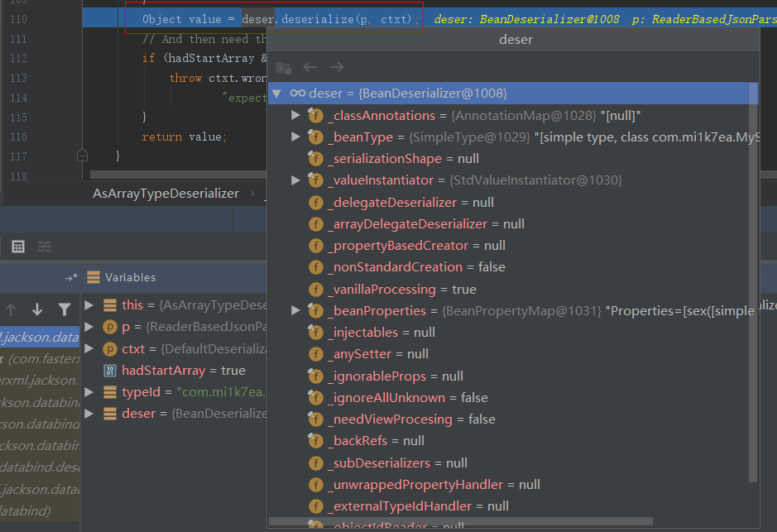Click the Evaluate Expression calculator icon

tap(18, 247)
